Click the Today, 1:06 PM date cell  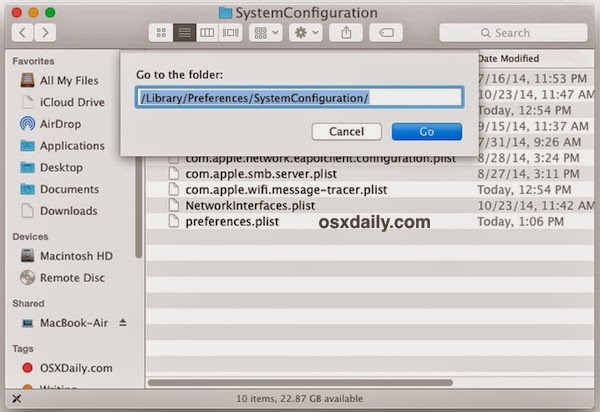(520, 221)
